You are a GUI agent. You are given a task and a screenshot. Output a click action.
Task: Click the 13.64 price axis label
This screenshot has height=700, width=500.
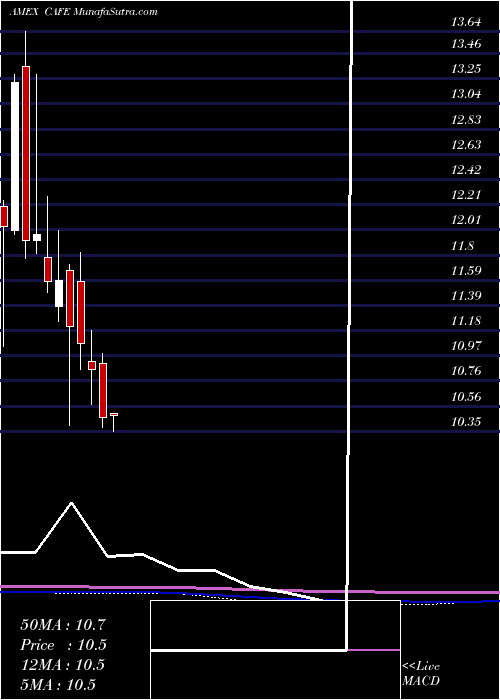click(x=466, y=21)
